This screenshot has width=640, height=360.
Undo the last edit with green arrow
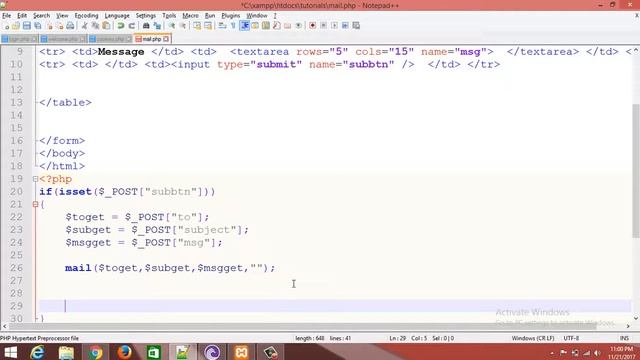121,26
